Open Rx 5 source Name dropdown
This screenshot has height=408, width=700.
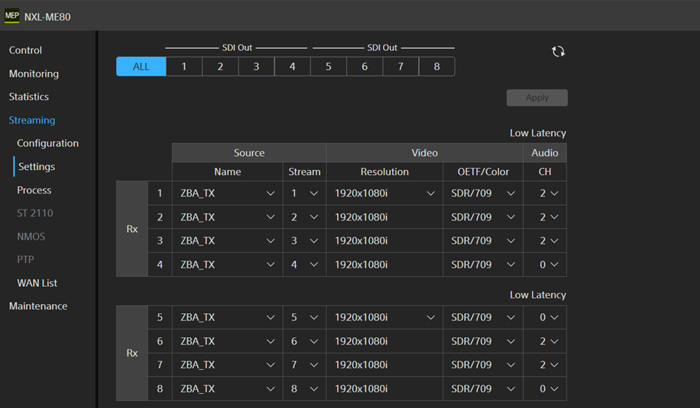tap(227, 317)
